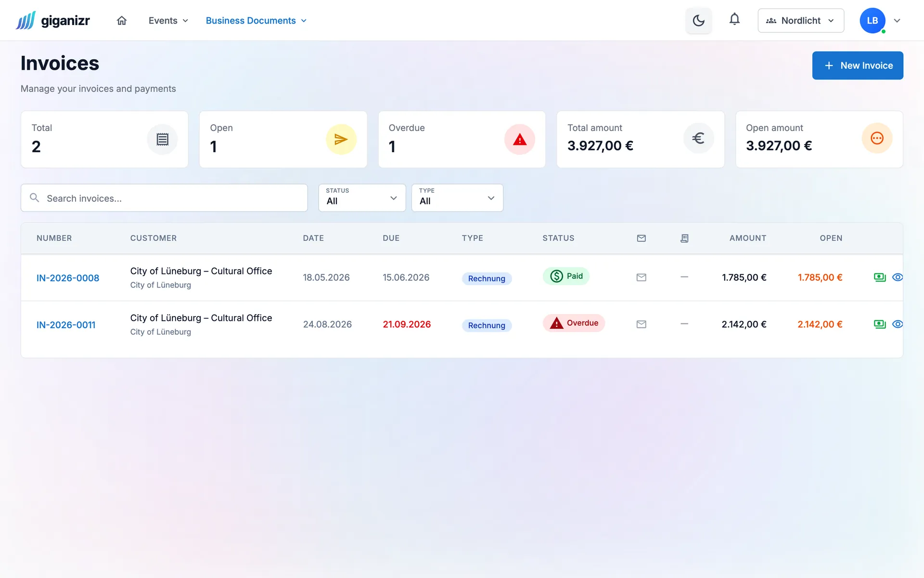Image resolution: width=924 pixels, height=578 pixels.
Task: Sort by the Number column header
Action: click(x=54, y=238)
